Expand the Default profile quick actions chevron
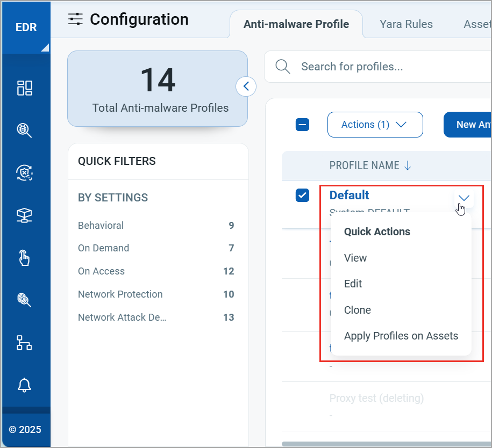Image resolution: width=492 pixels, height=448 pixels. 464,198
